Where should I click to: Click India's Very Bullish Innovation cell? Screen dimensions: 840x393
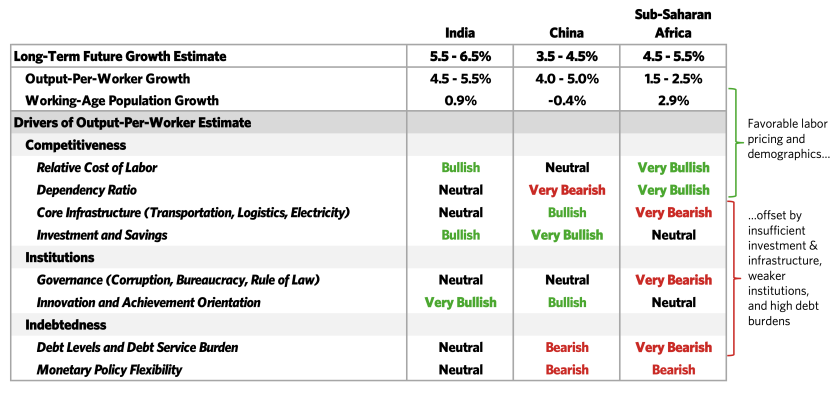click(x=460, y=303)
